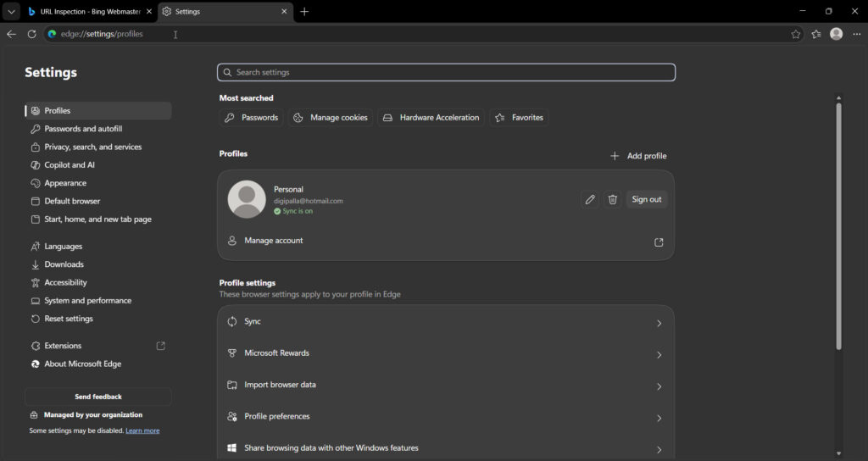
Task: Close the Settings tab
Action: tap(284, 11)
